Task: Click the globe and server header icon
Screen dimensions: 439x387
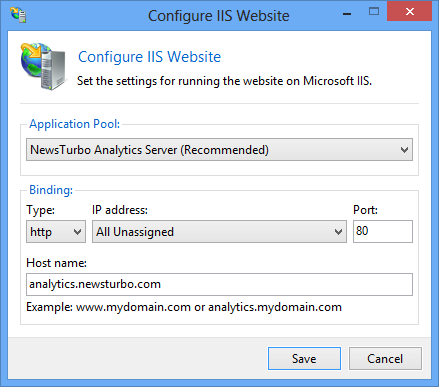Action: (43, 66)
